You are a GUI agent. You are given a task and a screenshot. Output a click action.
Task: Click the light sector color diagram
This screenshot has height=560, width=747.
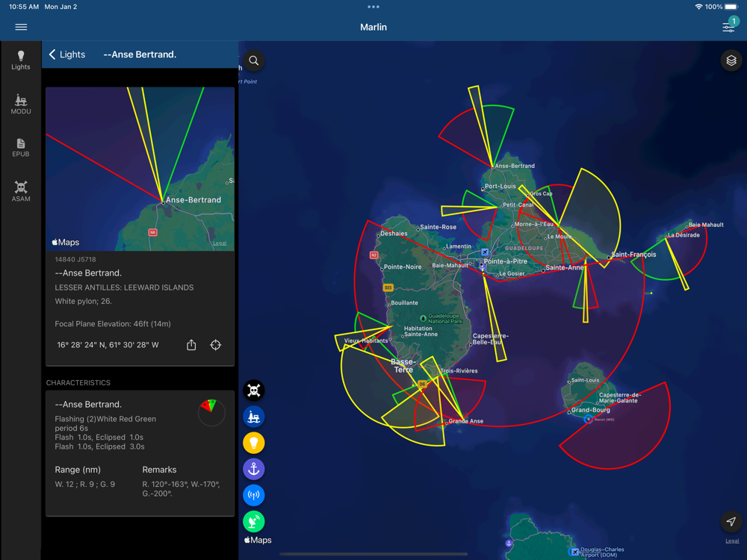(x=211, y=412)
